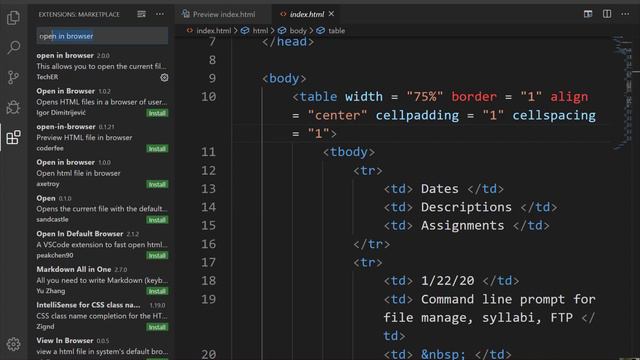Image resolution: width=640 pixels, height=360 pixels.
Task: Install Open In Default Browser extension
Action: tap(157, 256)
